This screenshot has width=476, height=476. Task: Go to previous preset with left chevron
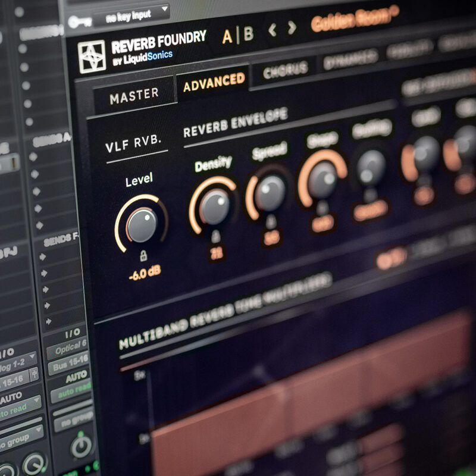click(x=273, y=30)
